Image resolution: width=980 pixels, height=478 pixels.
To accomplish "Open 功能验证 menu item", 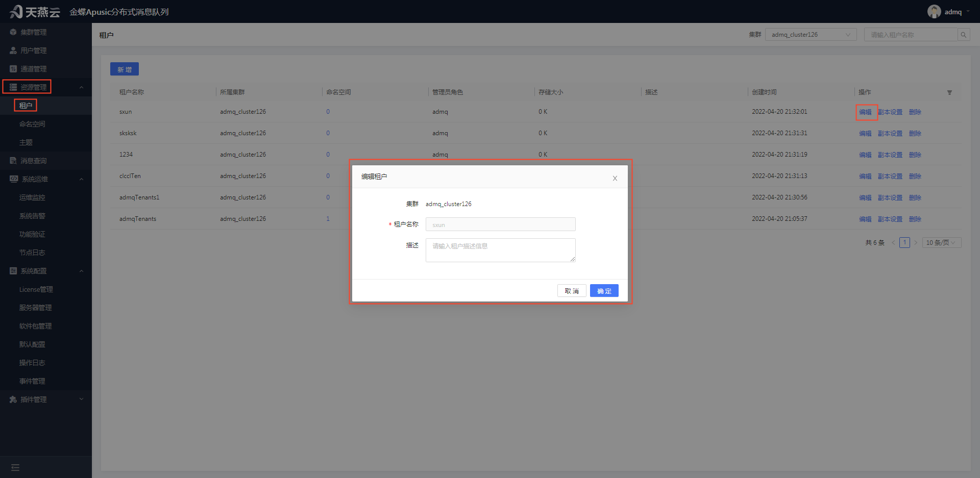I will 32,234.
